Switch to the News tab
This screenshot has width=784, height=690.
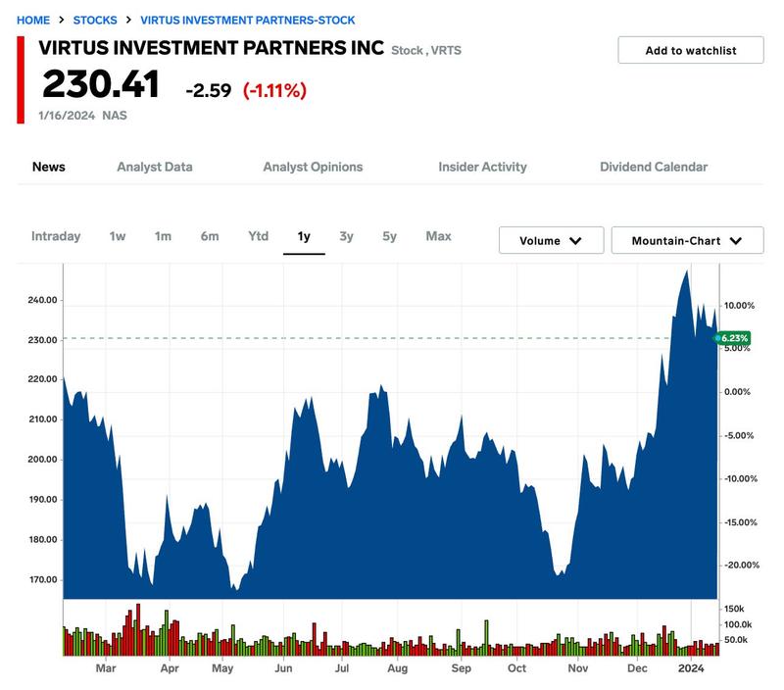point(48,167)
